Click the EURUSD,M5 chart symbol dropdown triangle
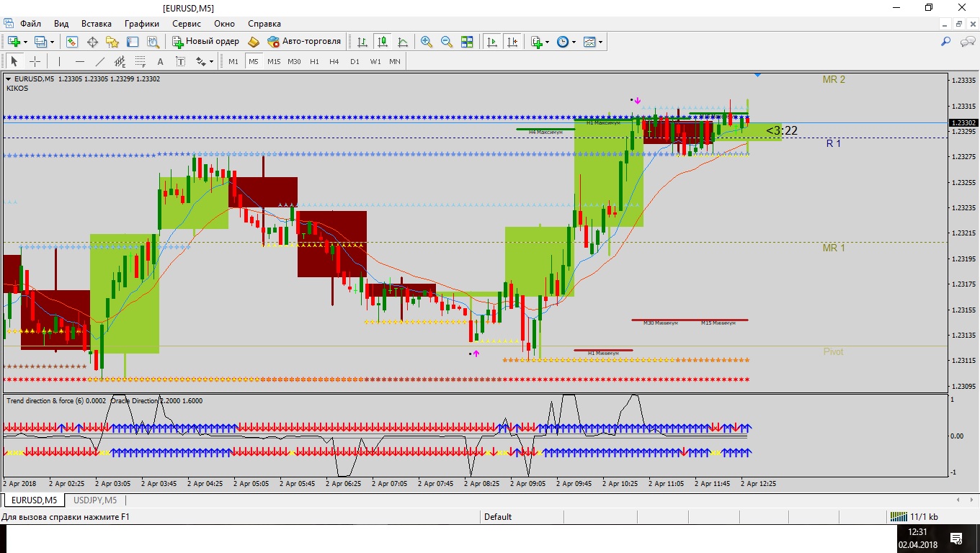Viewport: 980px width, 553px height. pyautogui.click(x=8, y=78)
